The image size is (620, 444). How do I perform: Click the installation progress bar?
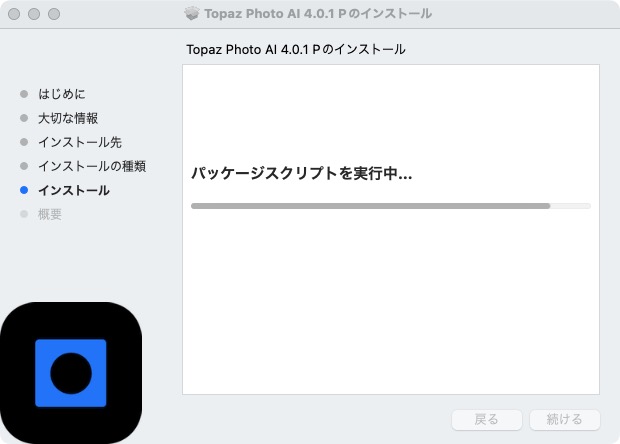coord(391,206)
